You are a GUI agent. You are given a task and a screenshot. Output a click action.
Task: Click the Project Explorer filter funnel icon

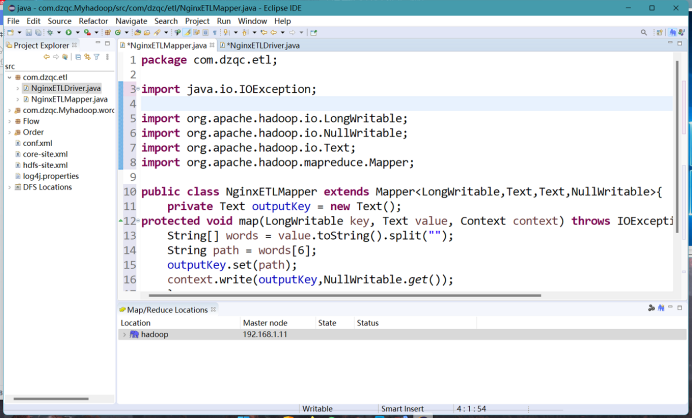96,57
